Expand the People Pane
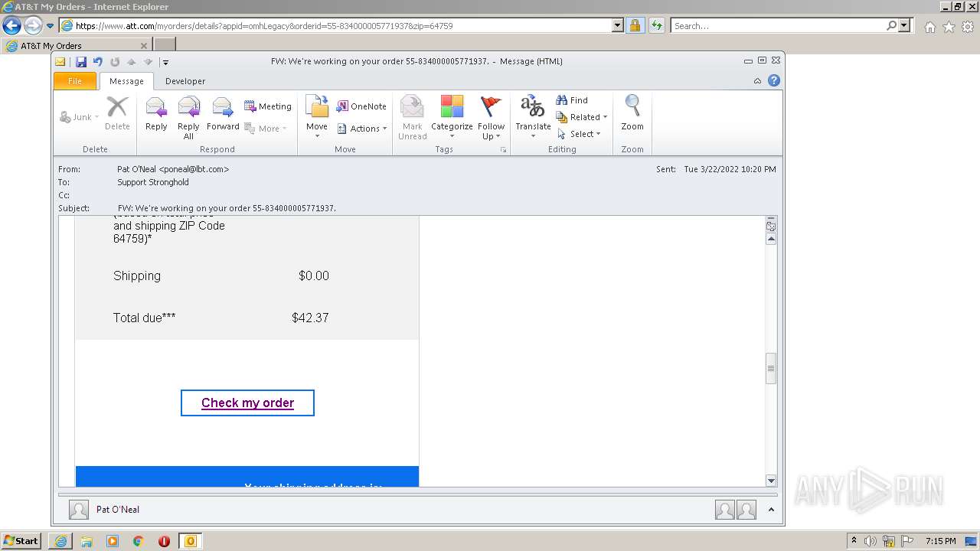This screenshot has width=980, height=551. click(x=771, y=510)
